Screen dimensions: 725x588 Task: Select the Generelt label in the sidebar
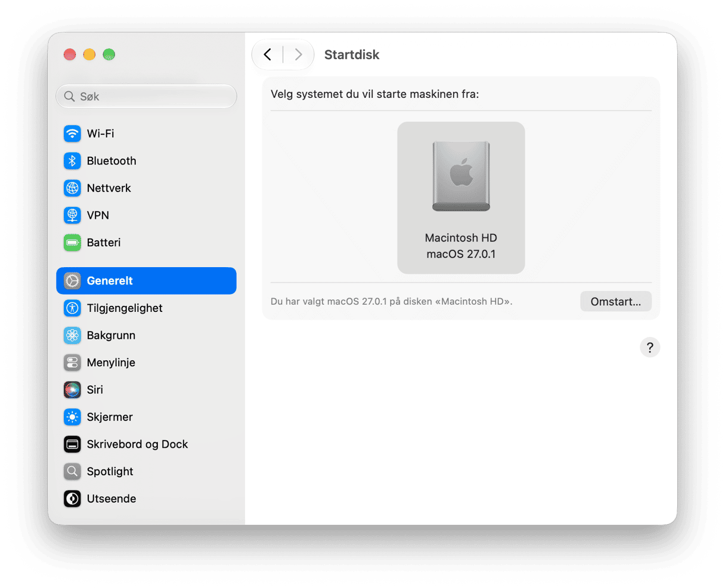110,281
